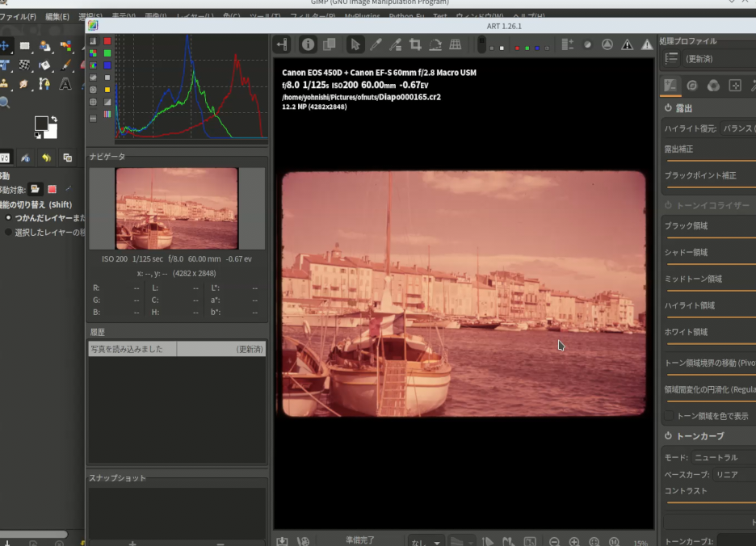Select the straighten/rotate tool
The width and height of the screenshot is (756, 546).
point(435,44)
